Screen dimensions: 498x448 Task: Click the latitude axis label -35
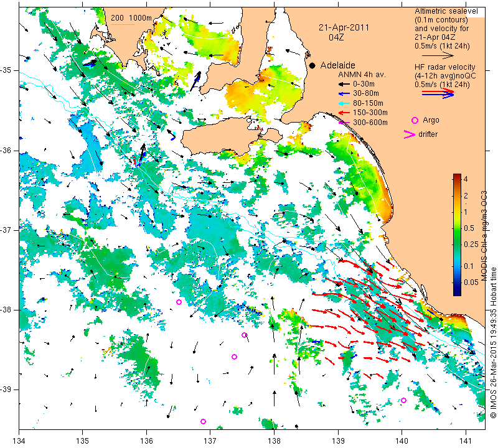(x=6, y=70)
